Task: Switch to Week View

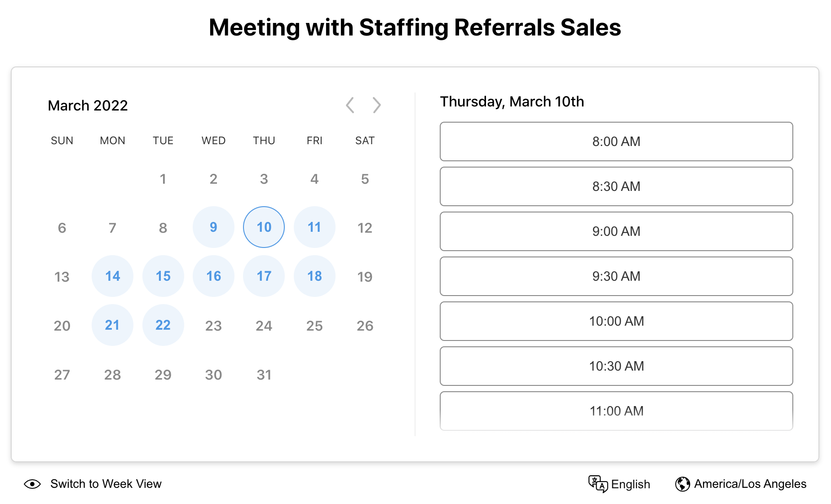Action: 106,484
